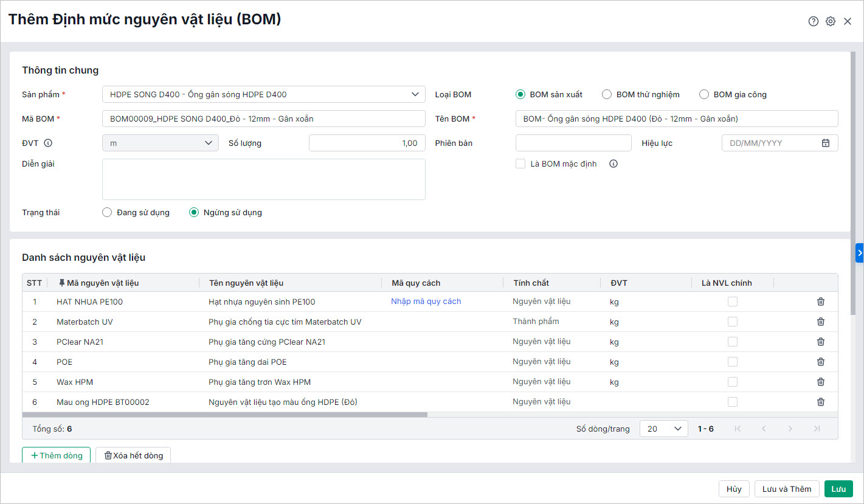864x504 pixels.
Task: Open the settings gear icon
Action: click(x=830, y=21)
